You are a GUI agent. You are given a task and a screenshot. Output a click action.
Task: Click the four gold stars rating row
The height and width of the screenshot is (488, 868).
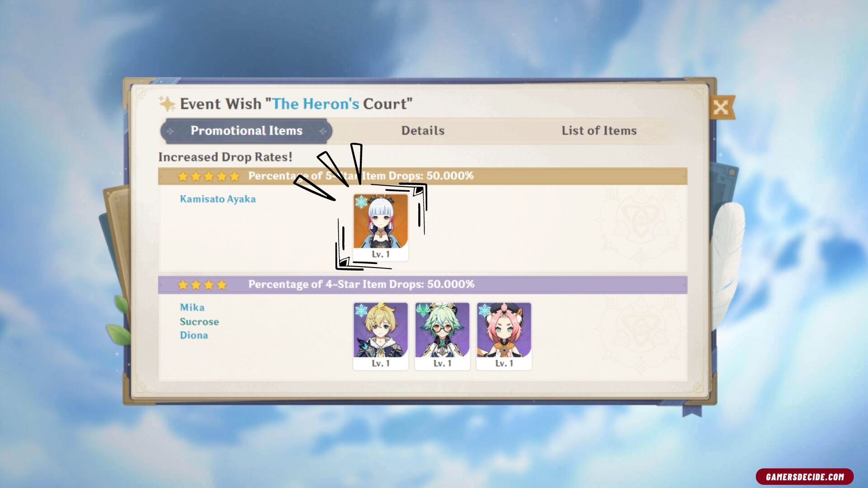(202, 285)
